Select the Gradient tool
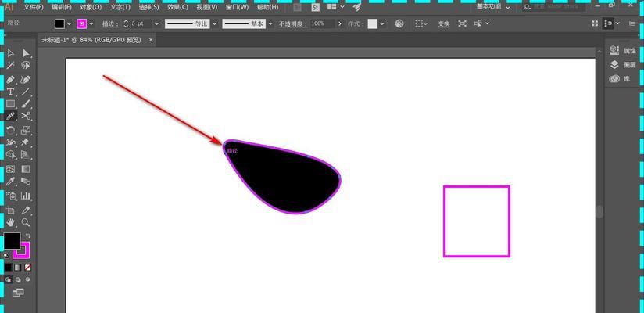Screen dimensions: 644x313 click(26, 169)
